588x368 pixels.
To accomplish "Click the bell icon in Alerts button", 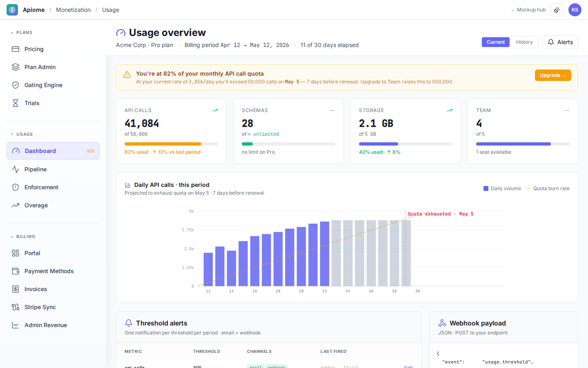I will click(551, 42).
